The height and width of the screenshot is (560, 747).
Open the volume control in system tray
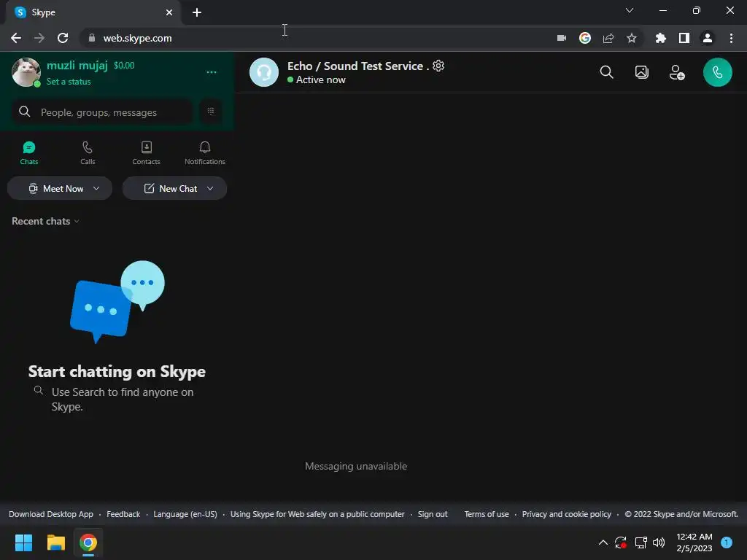tap(659, 542)
